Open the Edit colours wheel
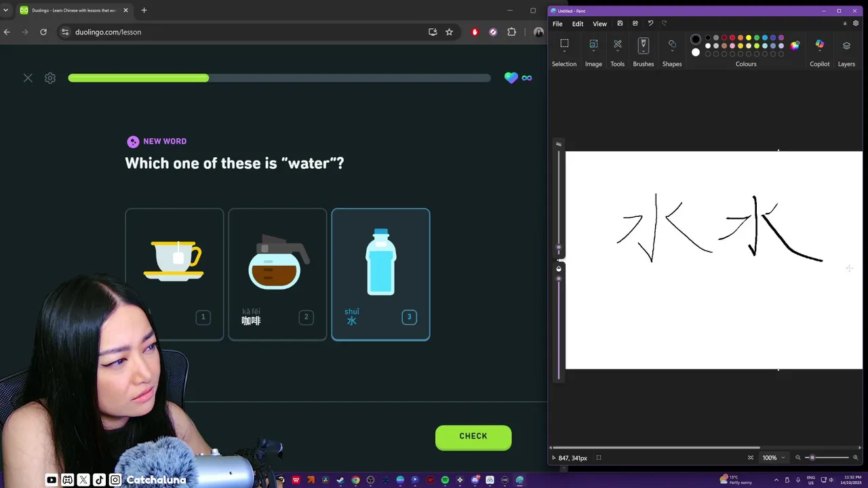868x488 pixels. click(x=795, y=45)
